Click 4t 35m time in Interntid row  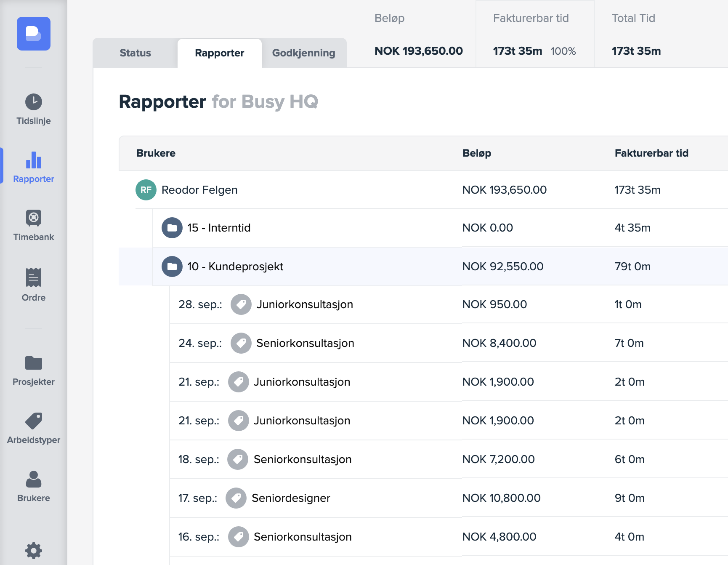tap(632, 228)
